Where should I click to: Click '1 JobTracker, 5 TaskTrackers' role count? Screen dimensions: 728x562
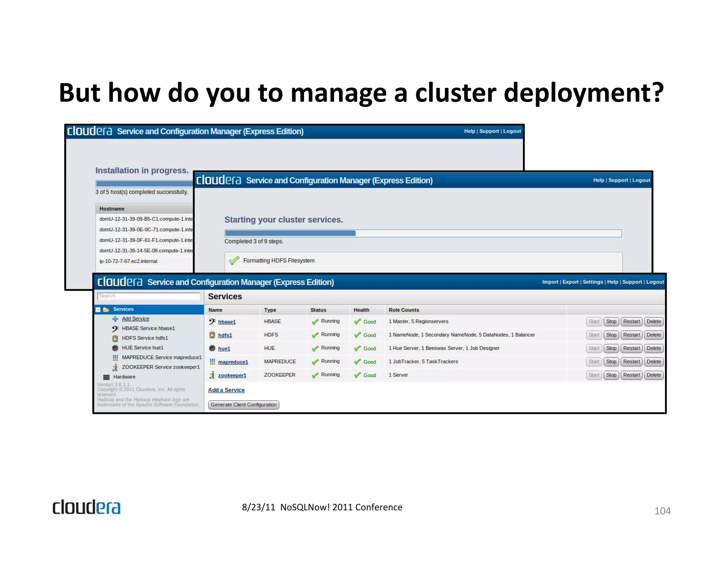pyautogui.click(x=423, y=362)
